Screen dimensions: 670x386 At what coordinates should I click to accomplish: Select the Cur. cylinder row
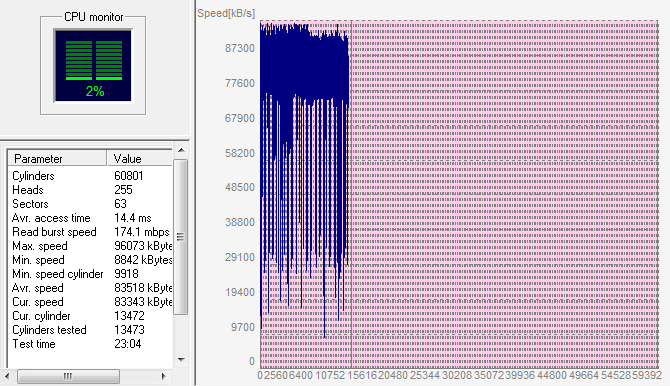pos(90,316)
